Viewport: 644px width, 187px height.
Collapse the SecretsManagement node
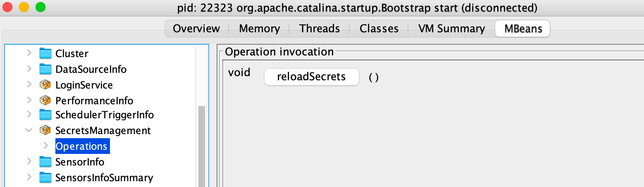click(x=29, y=130)
